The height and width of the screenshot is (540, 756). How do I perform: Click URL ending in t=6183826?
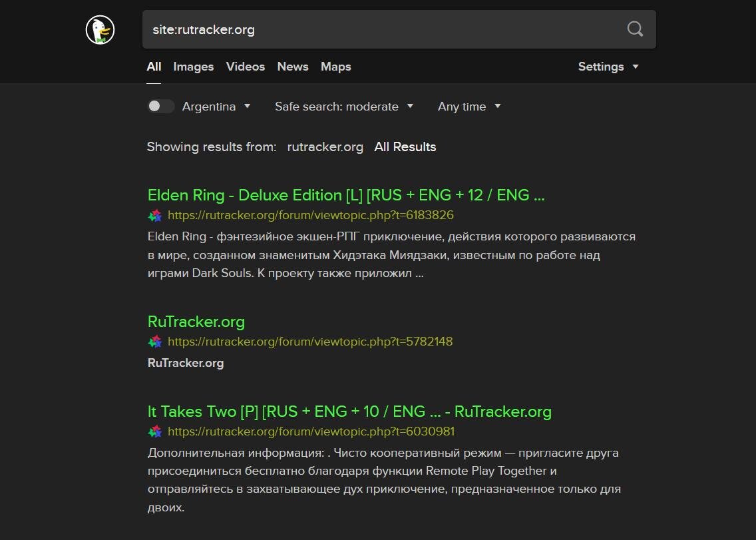click(311, 215)
